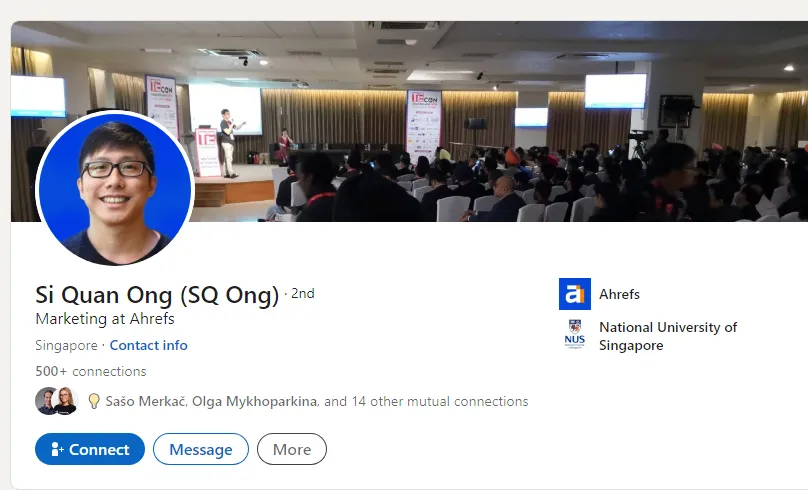Click the NUS university crest logo
Image resolution: width=808 pixels, height=490 pixels.
click(x=575, y=334)
